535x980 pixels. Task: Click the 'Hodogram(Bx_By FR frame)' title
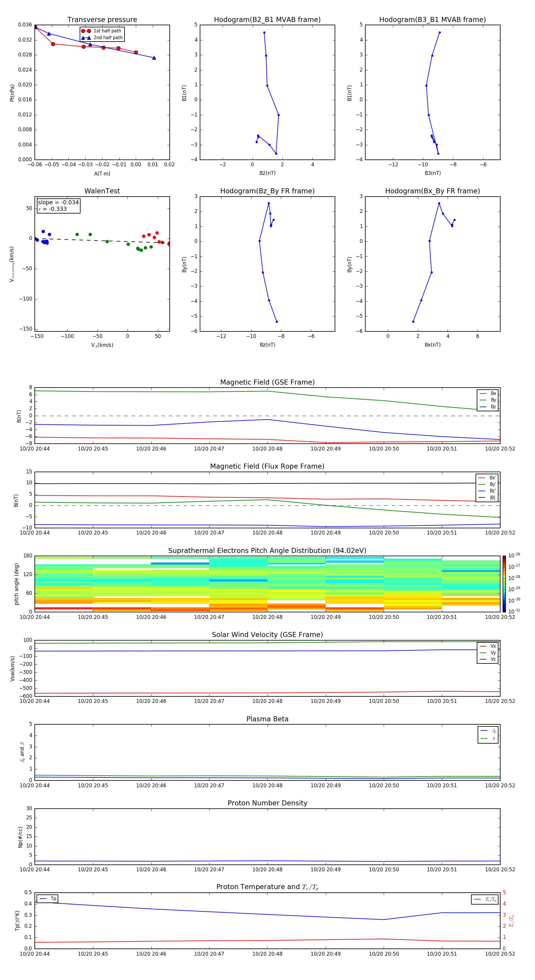pyautogui.click(x=432, y=191)
